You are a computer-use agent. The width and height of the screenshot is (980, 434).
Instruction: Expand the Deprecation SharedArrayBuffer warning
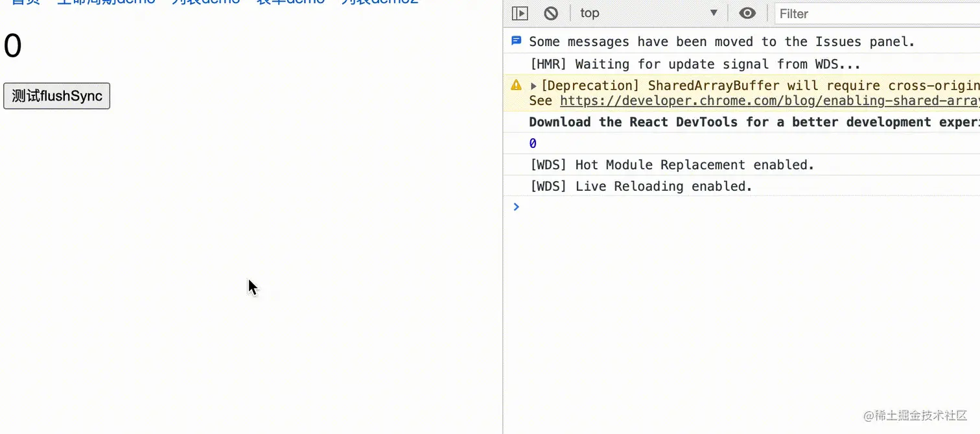point(534,86)
